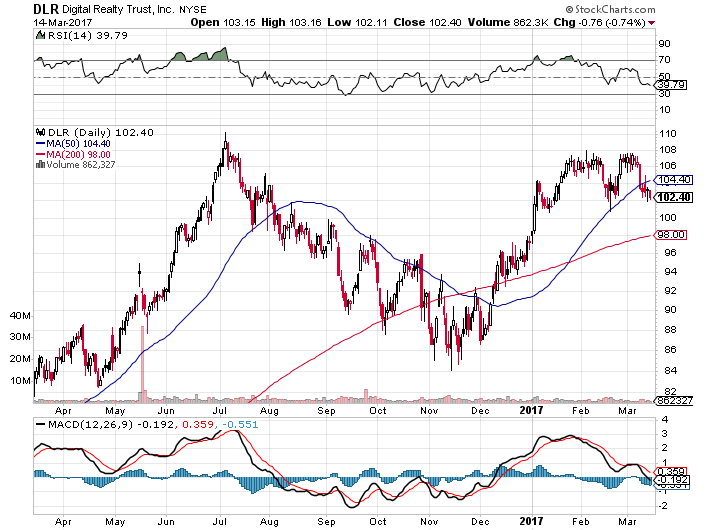Click the High 103.16 value
Image resolution: width=707 pixels, height=530 pixels.
(291, 23)
